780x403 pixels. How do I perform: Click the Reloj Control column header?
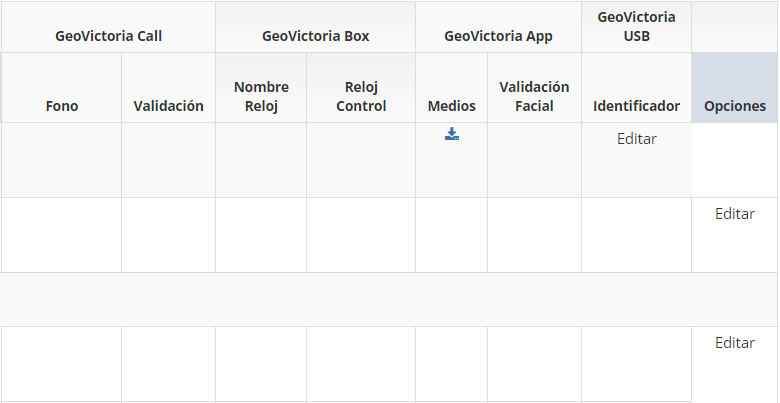point(361,96)
